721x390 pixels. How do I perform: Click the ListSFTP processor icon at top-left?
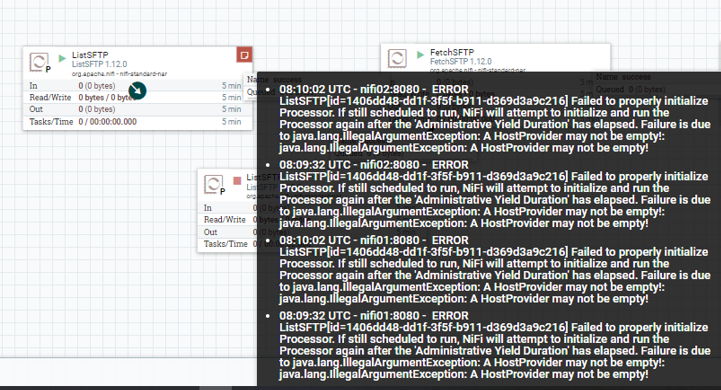39,62
